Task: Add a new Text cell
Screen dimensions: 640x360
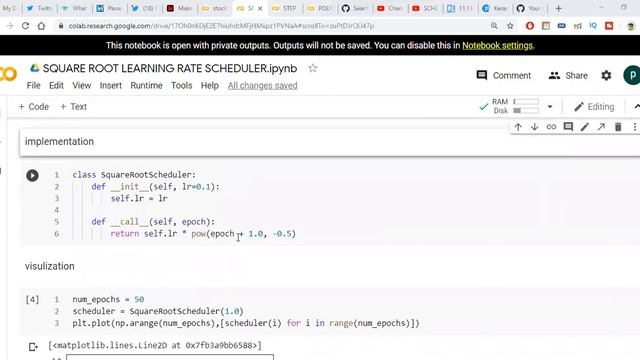Action: (x=73, y=107)
